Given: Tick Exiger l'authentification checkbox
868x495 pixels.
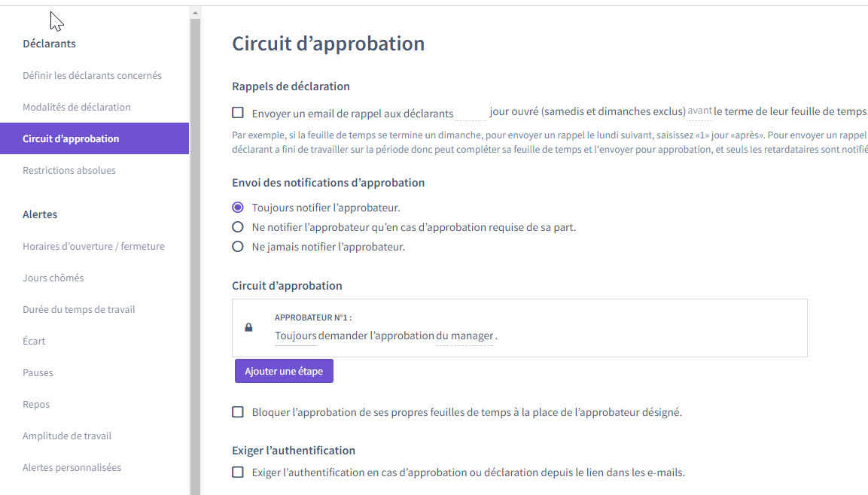Looking at the screenshot, I should point(237,472).
